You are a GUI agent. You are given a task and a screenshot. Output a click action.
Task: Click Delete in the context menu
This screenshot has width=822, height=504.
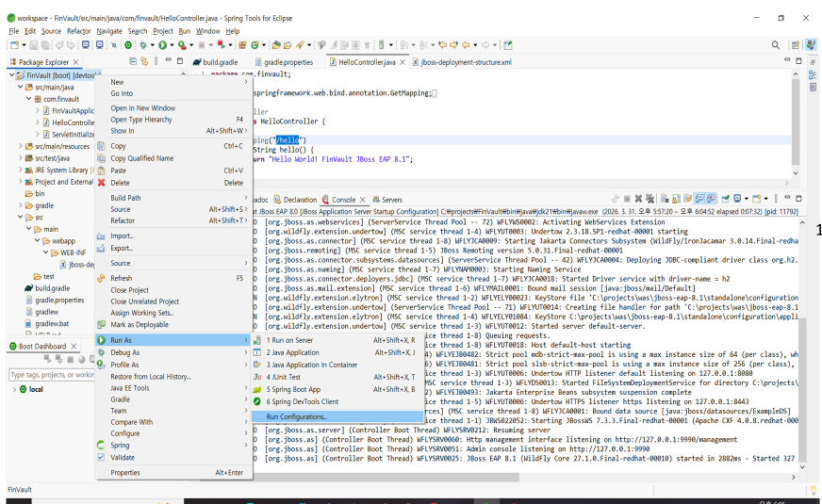173,183
